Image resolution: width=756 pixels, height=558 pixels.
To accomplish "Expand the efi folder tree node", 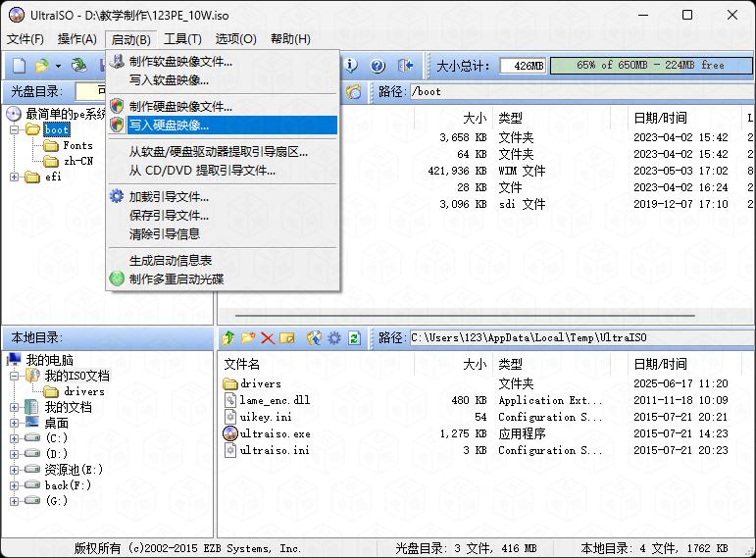I will 14,178.
